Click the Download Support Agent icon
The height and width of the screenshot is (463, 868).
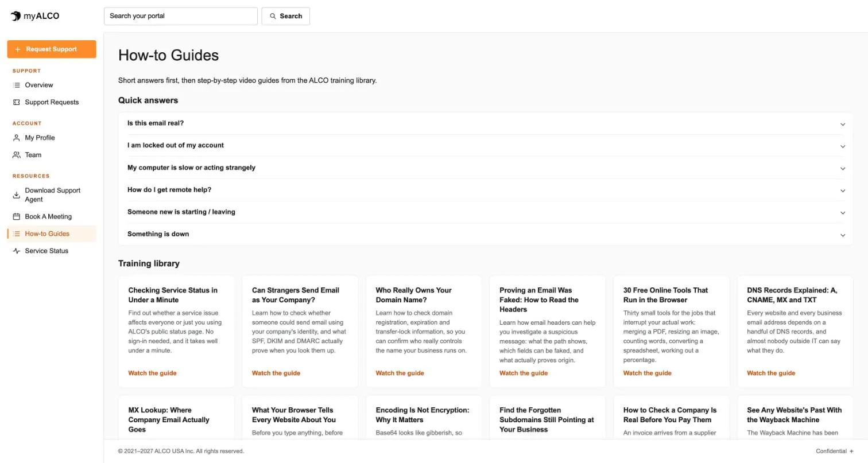click(x=17, y=195)
